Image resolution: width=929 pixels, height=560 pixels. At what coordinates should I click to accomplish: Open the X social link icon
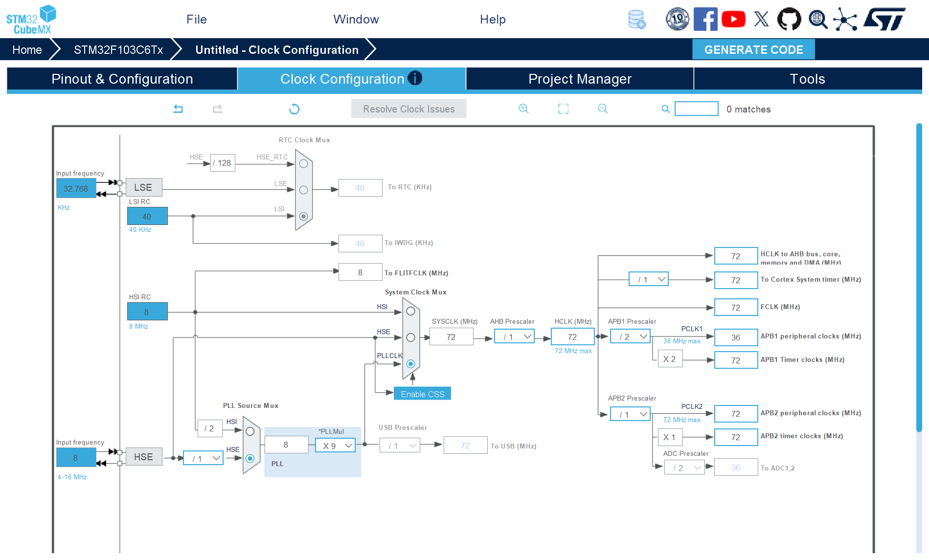[x=761, y=19]
